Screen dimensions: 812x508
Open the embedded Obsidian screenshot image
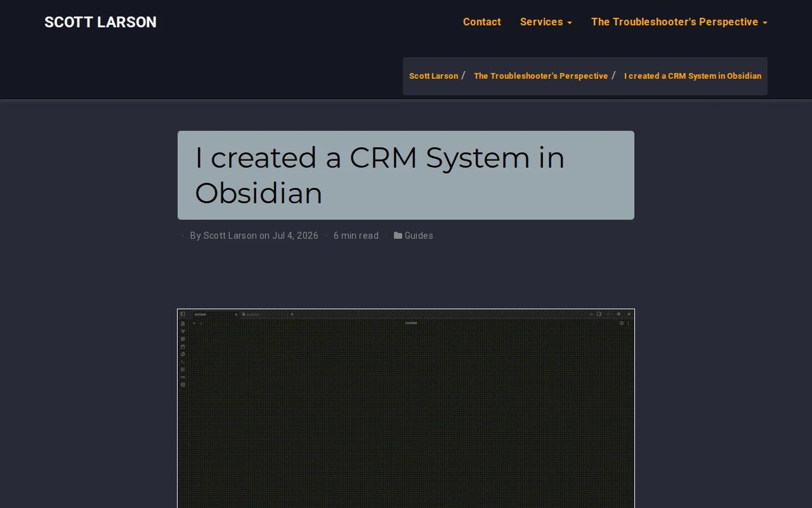pos(406,408)
